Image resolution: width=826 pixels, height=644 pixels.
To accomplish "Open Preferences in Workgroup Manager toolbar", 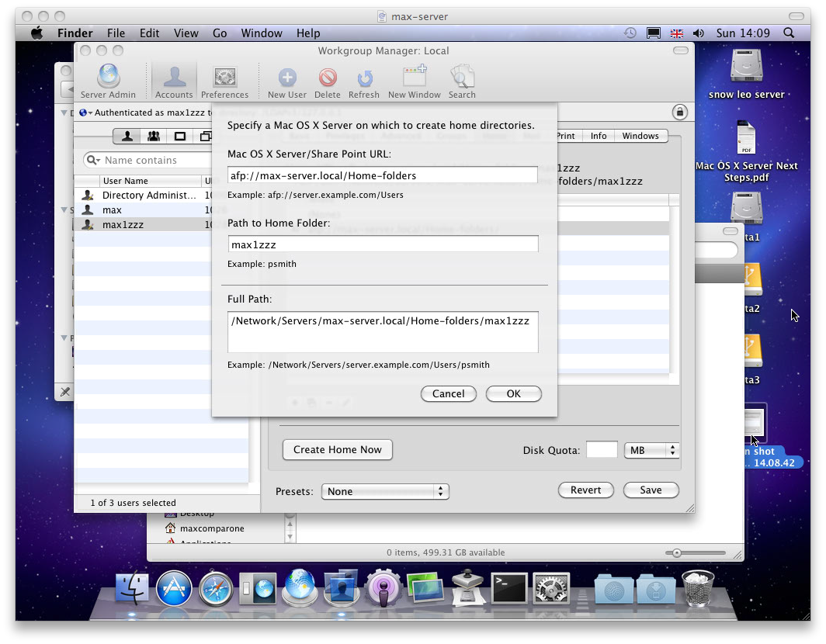I will click(224, 81).
